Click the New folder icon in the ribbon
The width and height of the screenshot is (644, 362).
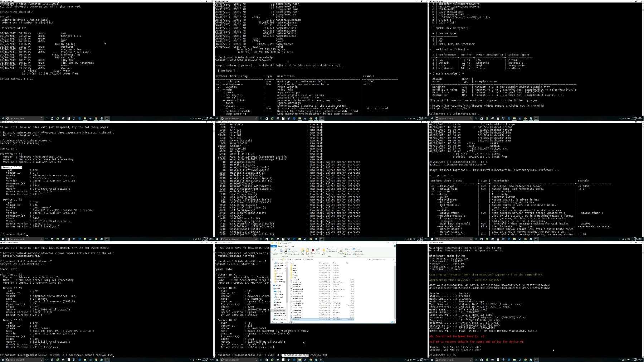click(x=324, y=252)
